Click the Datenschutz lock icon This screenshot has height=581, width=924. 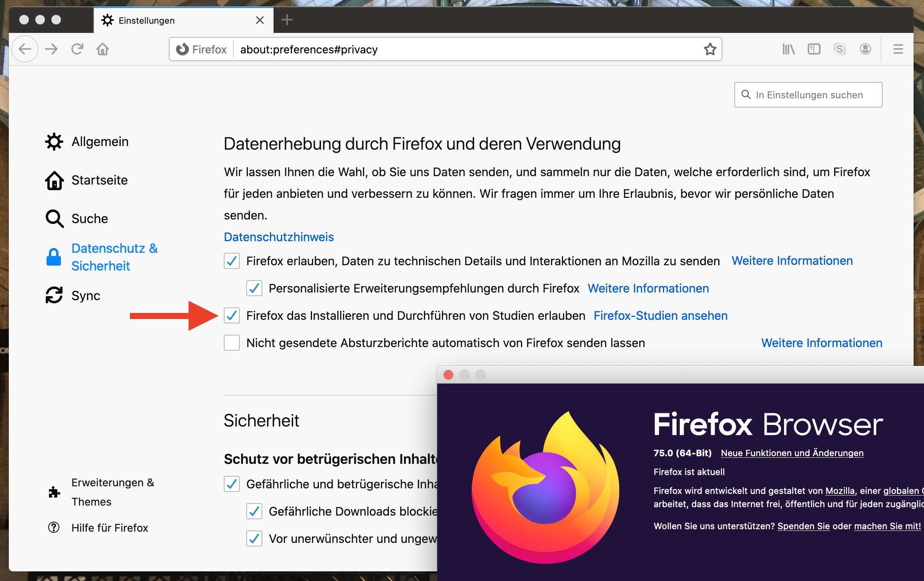click(54, 257)
